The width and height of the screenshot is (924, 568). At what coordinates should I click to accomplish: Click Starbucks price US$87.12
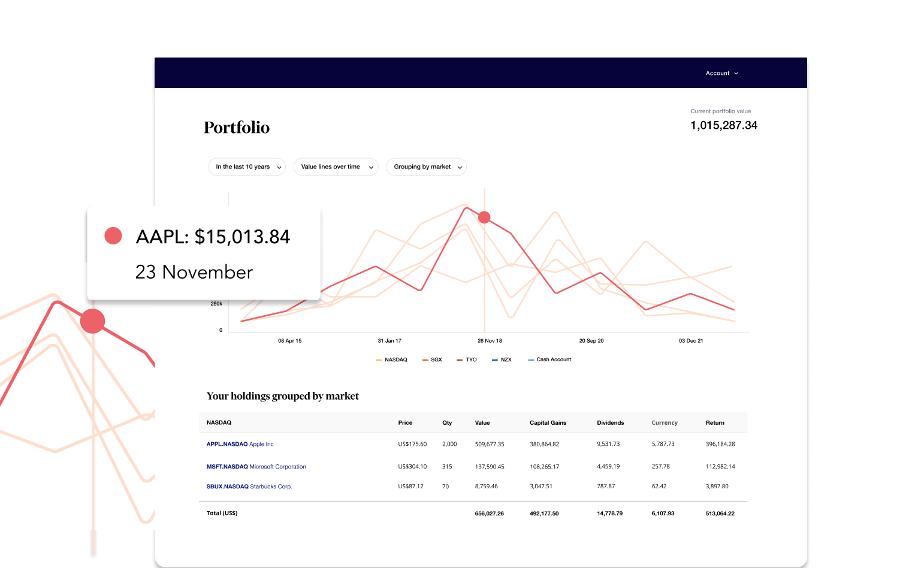(x=410, y=487)
